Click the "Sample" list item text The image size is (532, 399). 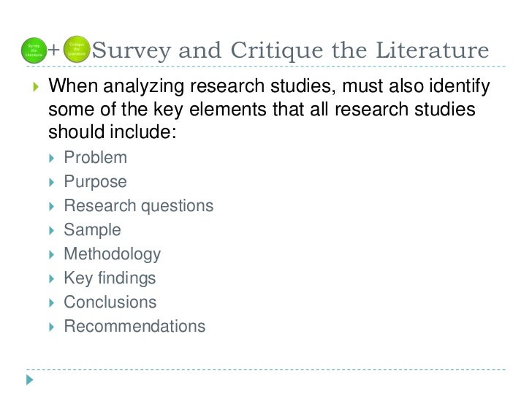tap(92, 230)
